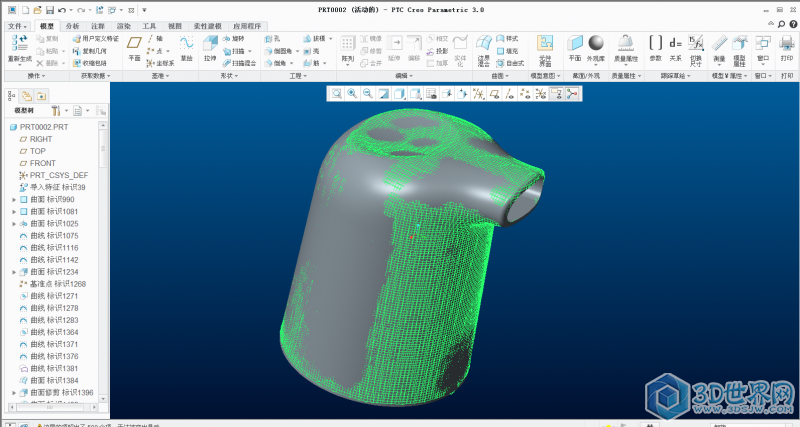The height and width of the screenshot is (427, 800).
Task: Click the 测量 (Measure) ruler tool
Action: pos(719,48)
